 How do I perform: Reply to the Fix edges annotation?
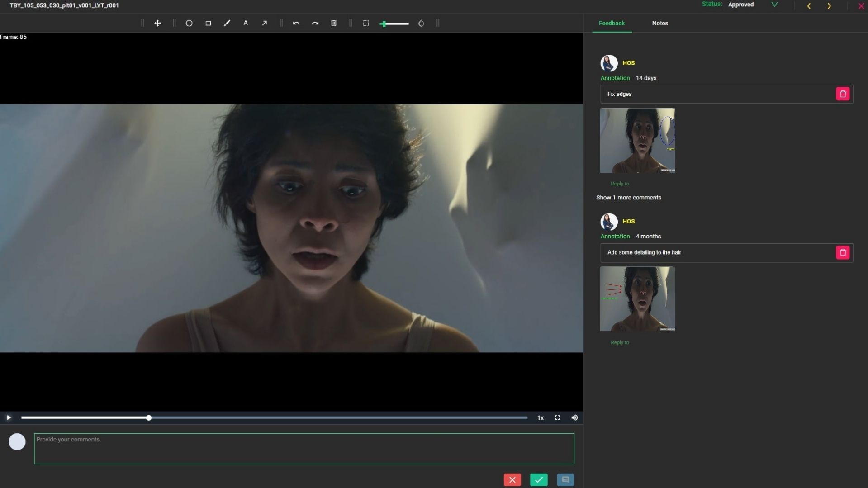pyautogui.click(x=619, y=183)
